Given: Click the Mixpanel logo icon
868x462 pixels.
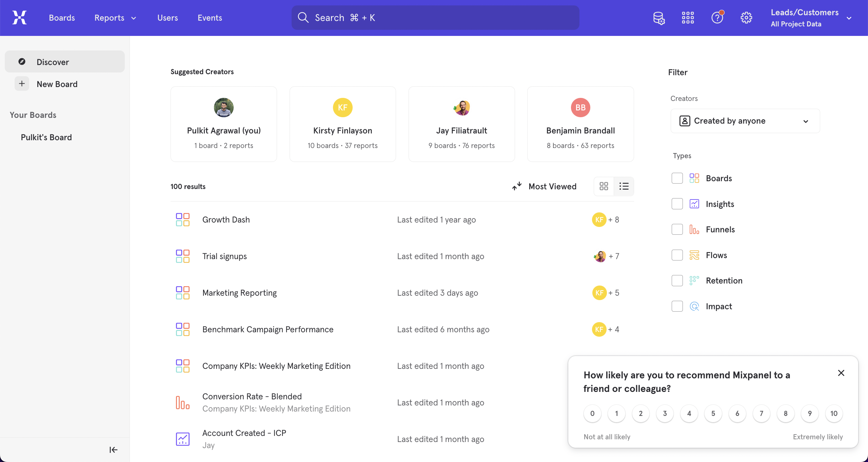Looking at the screenshot, I should (x=19, y=18).
